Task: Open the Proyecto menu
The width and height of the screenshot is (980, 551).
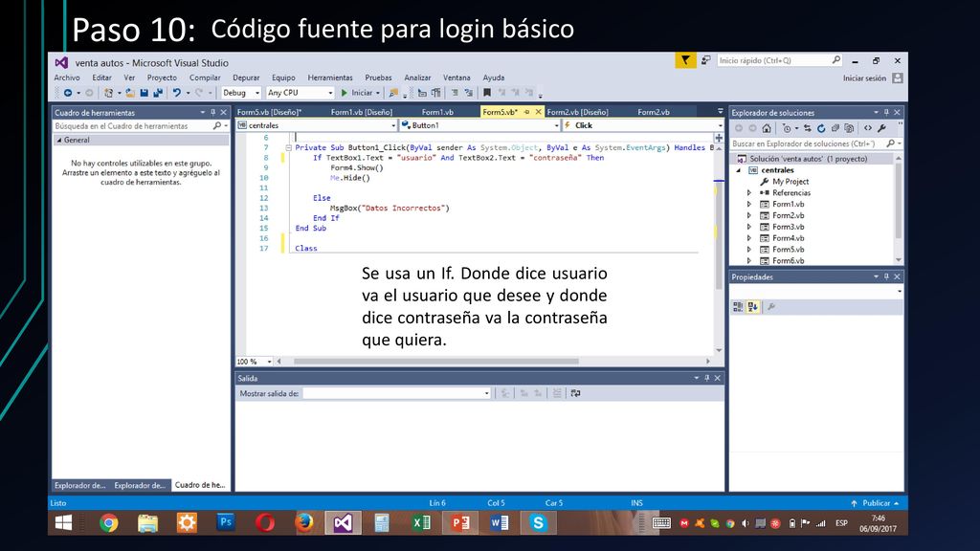Action: tap(162, 77)
